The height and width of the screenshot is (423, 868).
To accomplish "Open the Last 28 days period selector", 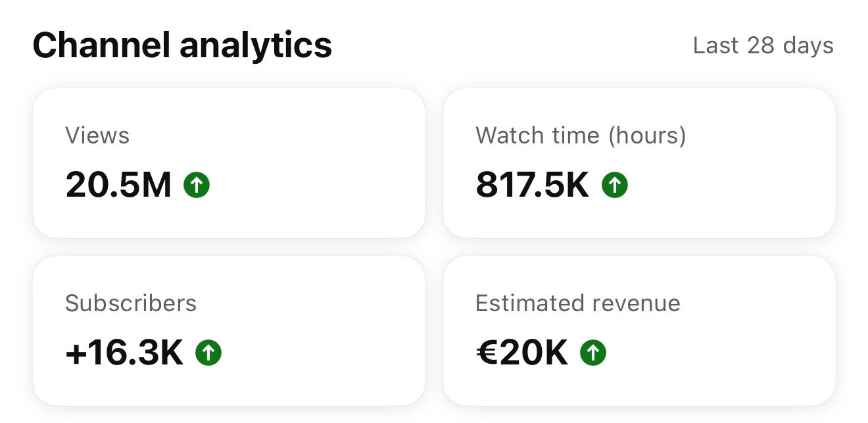I will pyautogui.click(x=763, y=45).
